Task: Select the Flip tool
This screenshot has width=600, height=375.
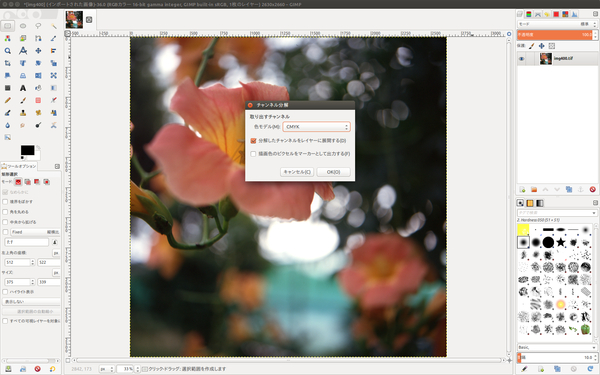Action: (x=38, y=75)
